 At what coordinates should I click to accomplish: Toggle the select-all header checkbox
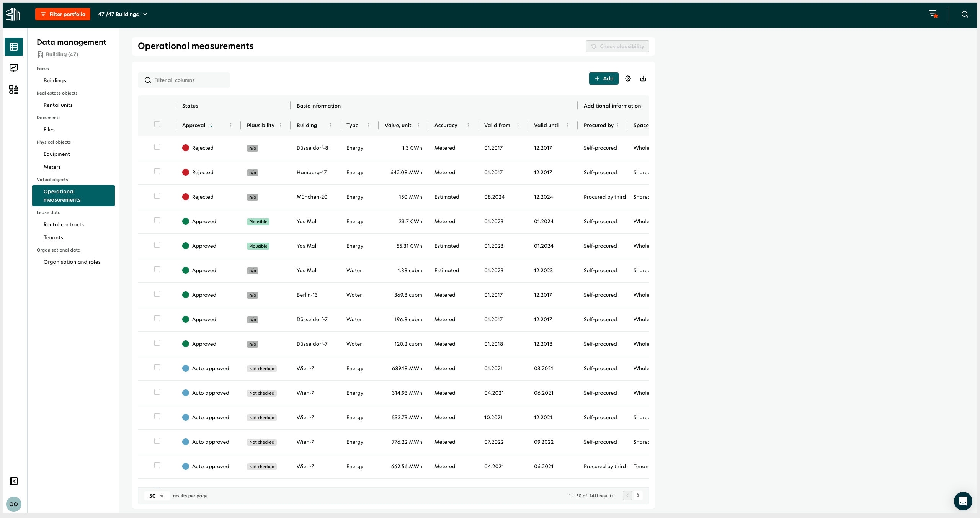157,124
